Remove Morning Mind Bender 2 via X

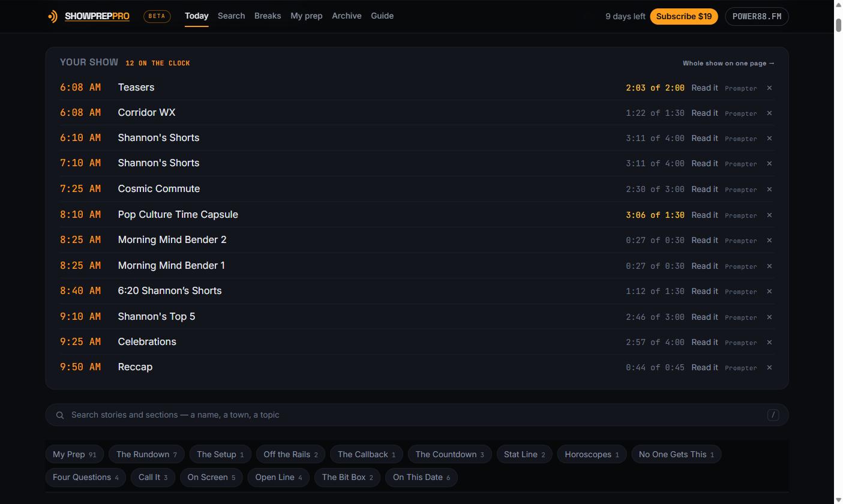tap(769, 241)
